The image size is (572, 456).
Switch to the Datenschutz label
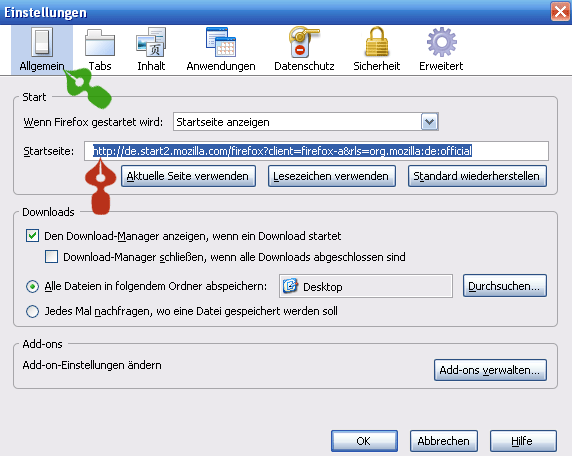click(x=304, y=66)
